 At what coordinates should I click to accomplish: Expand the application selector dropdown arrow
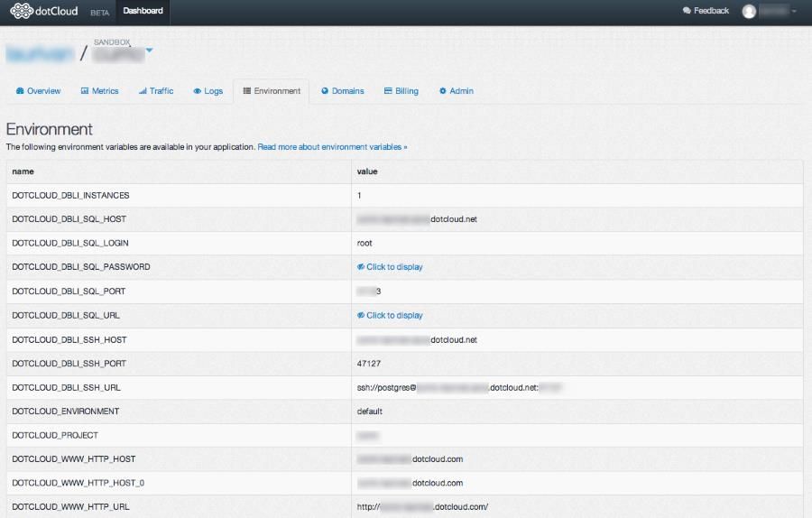click(149, 51)
